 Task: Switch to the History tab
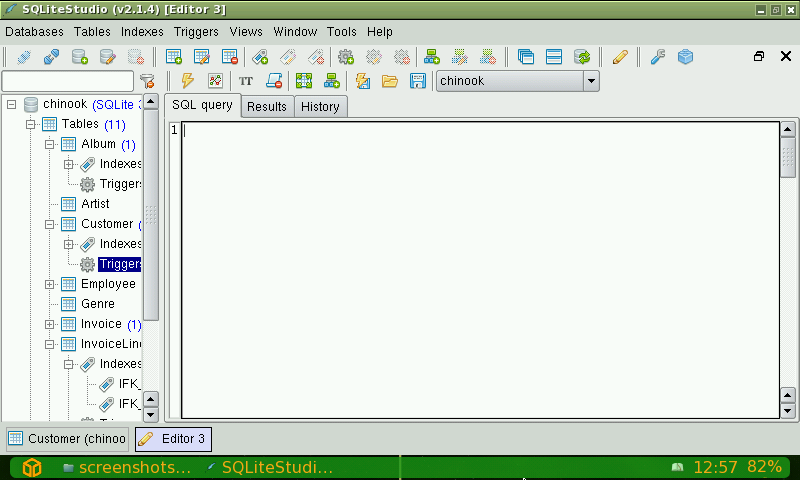click(320, 107)
